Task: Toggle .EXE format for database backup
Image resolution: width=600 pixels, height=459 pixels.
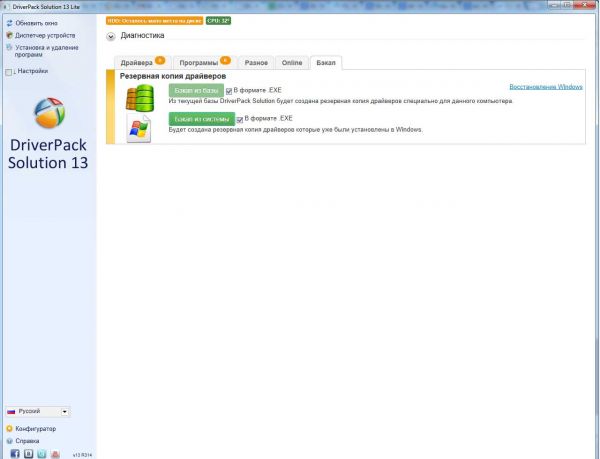Action: [x=229, y=91]
